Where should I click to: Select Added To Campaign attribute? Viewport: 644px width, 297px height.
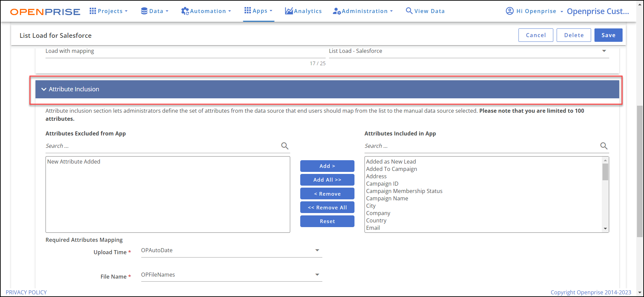(x=392, y=169)
